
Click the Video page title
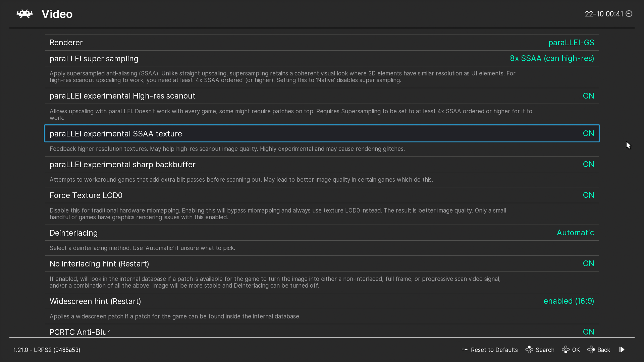(x=57, y=14)
